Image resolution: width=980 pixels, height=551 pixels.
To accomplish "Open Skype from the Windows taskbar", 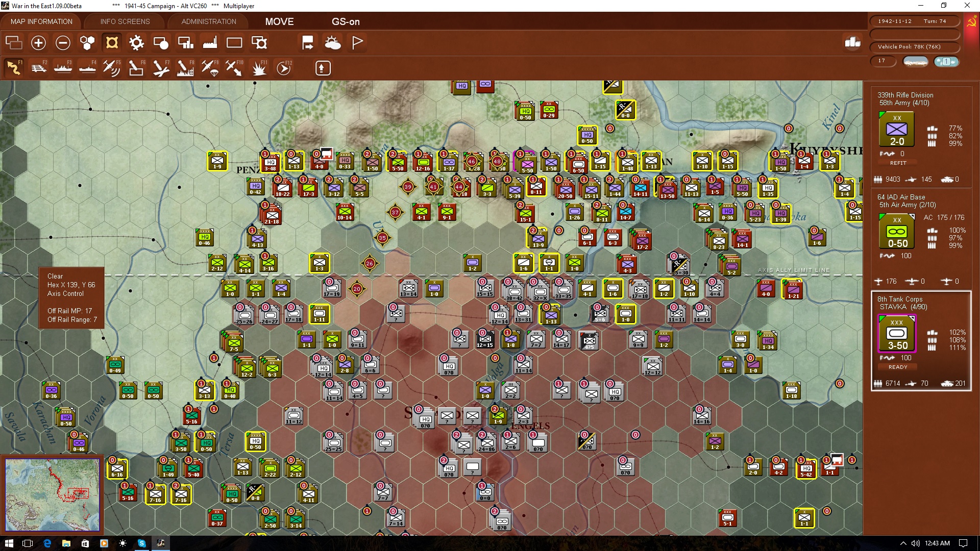I will [x=141, y=543].
